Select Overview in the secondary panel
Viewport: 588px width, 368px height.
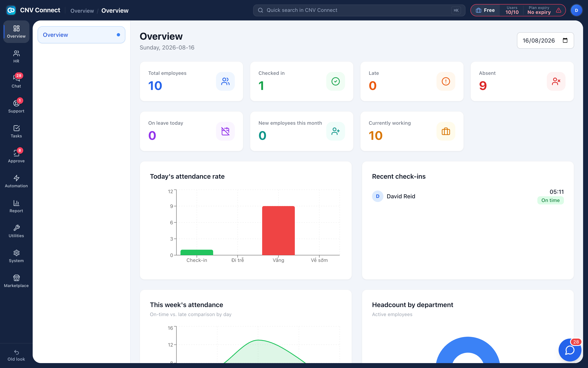coord(81,35)
